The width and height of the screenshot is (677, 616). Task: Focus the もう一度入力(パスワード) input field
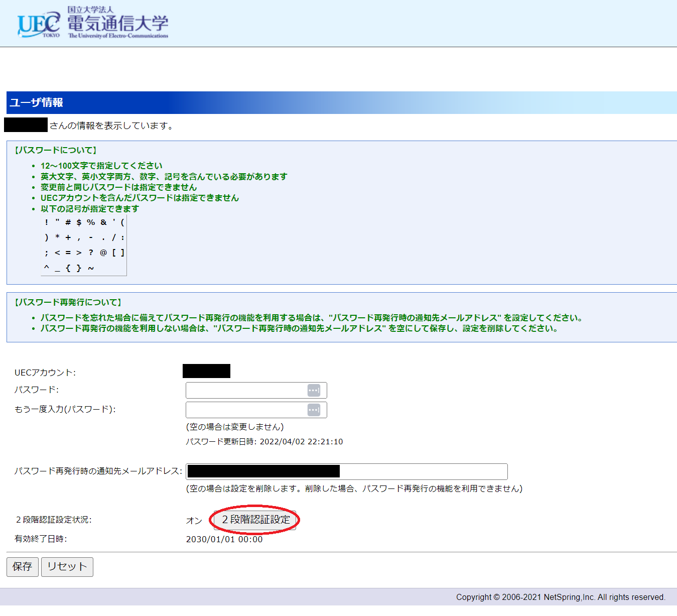tap(246, 410)
